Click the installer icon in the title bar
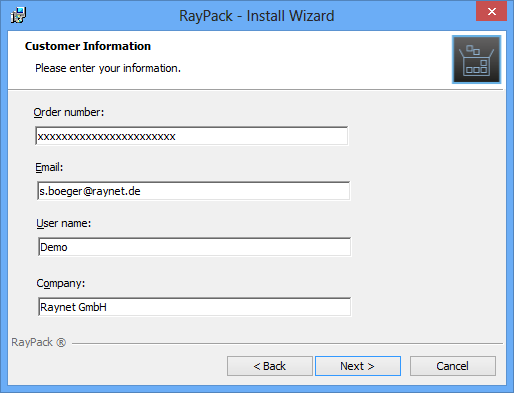The width and height of the screenshot is (514, 393). coord(18,15)
